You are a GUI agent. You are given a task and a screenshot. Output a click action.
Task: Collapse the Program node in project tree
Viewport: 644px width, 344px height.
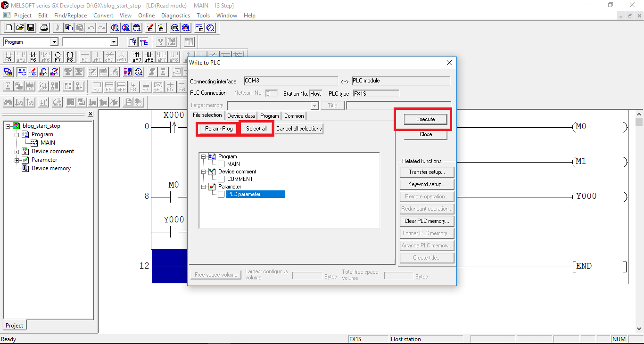(16, 134)
